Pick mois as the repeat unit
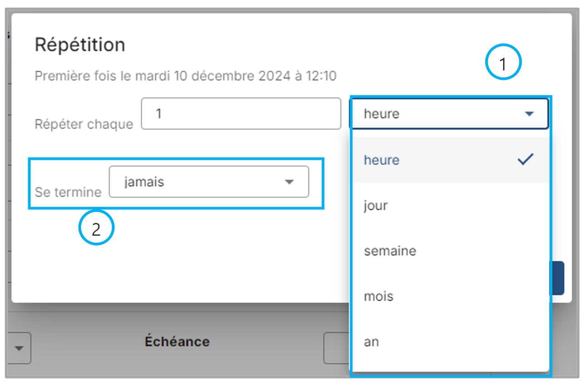The width and height of the screenshot is (588, 386). point(379,296)
